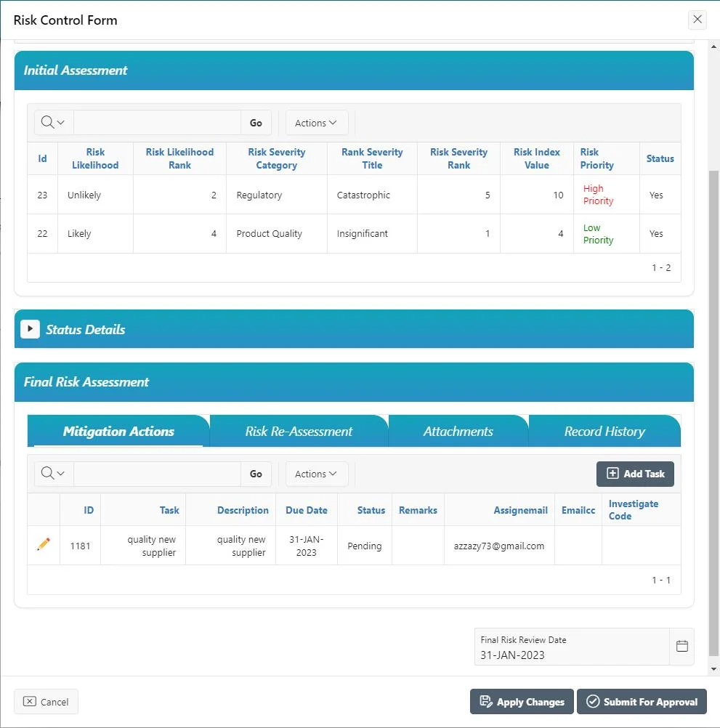Click the search magnifier in Mitigation Actions toolbar
The image size is (720, 728).
coord(48,474)
